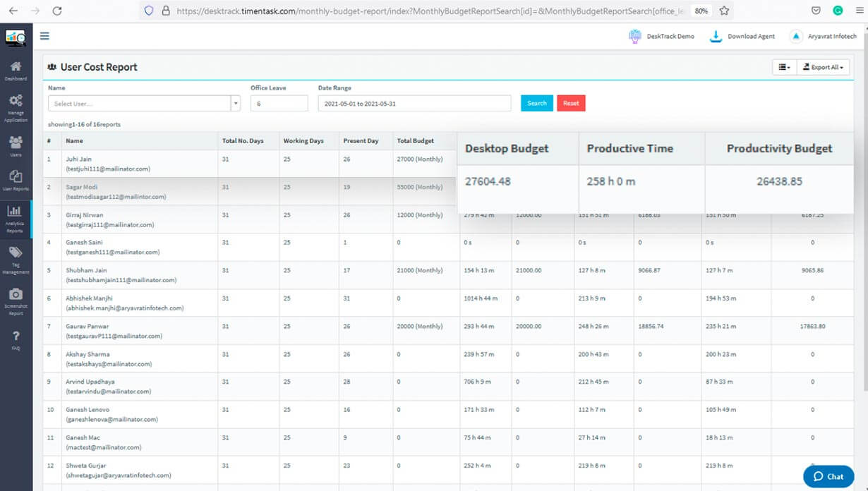The height and width of the screenshot is (491, 868).
Task: Click the Download Agent icon
Action: pos(716,35)
